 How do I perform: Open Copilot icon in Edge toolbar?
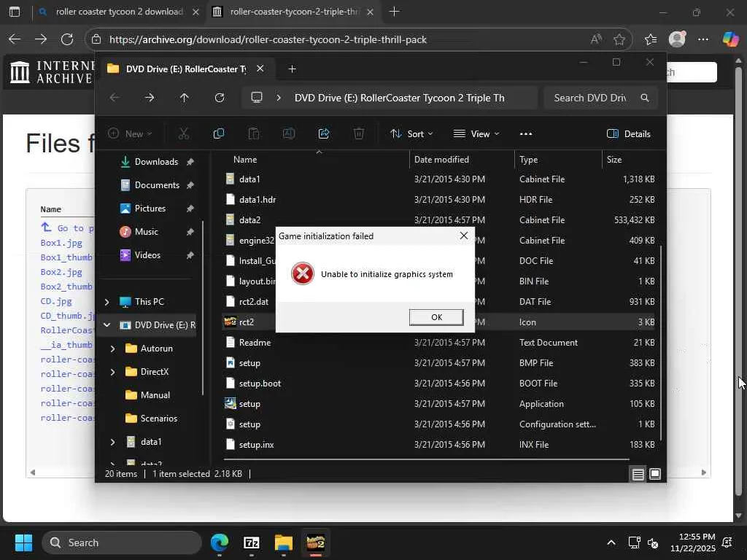[730, 39]
